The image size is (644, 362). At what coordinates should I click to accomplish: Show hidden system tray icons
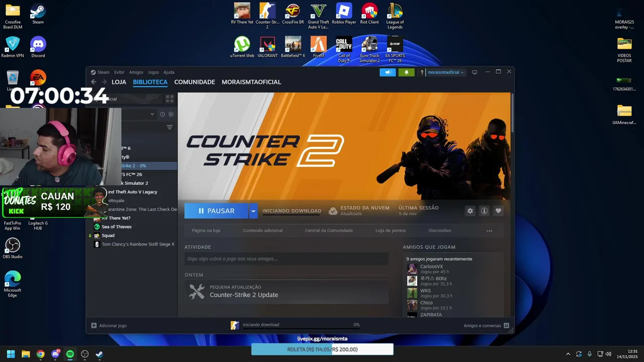tap(568, 354)
